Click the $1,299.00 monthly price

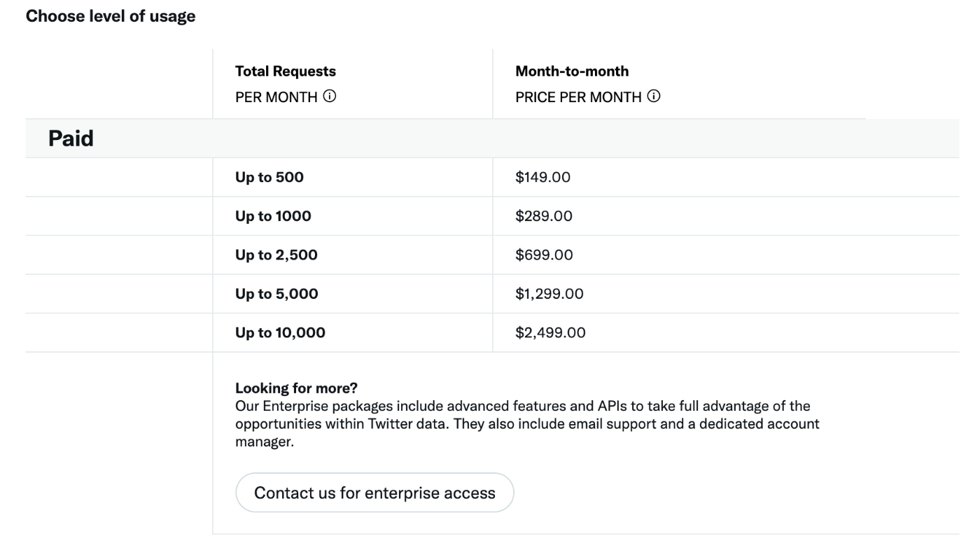point(549,295)
